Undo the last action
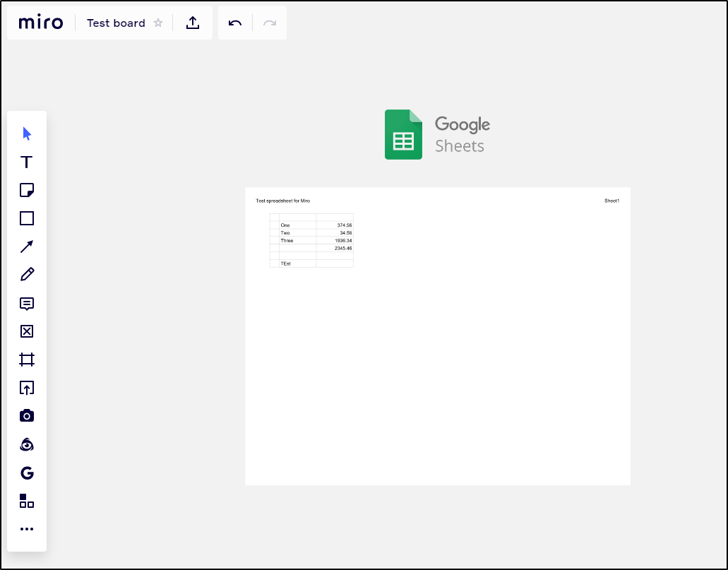The height and width of the screenshot is (570, 728). point(235,23)
